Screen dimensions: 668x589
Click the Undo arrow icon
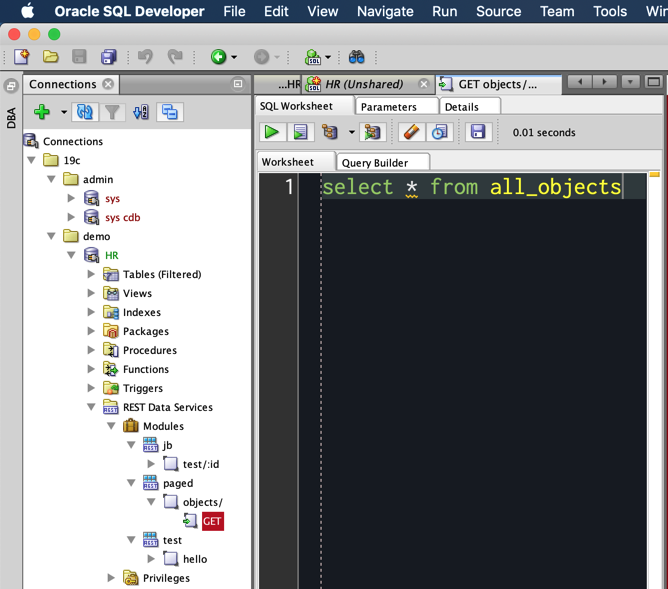tap(145, 56)
